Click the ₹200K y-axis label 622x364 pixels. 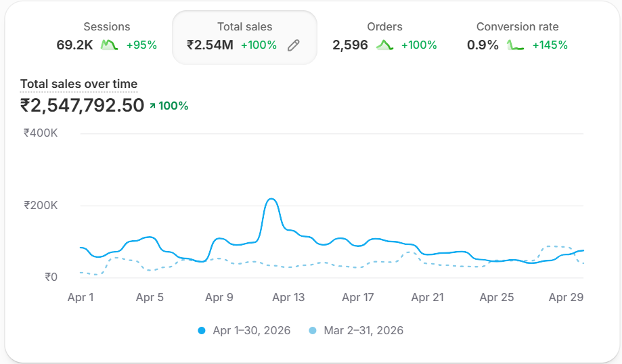coord(41,206)
